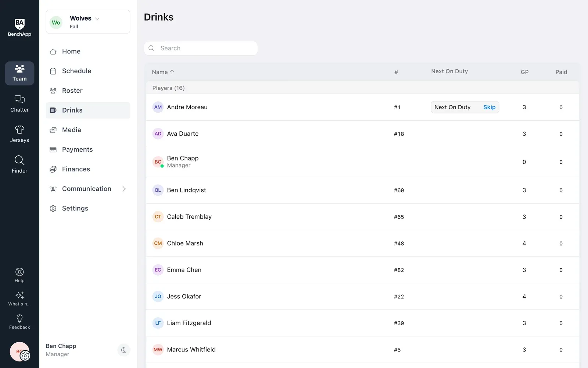The image size is (588, 368).
Task: Open Feedback lightbulb icon
Action: (19, 322)
